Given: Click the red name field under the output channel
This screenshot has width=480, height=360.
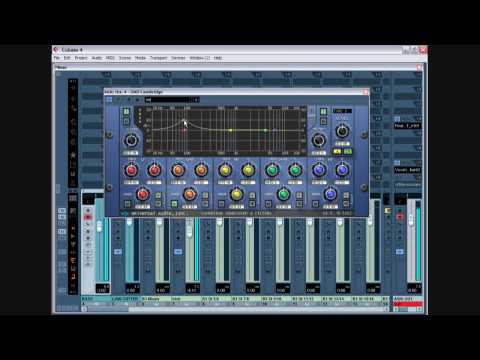Looking at the screenshot, I should coord(408,304).
